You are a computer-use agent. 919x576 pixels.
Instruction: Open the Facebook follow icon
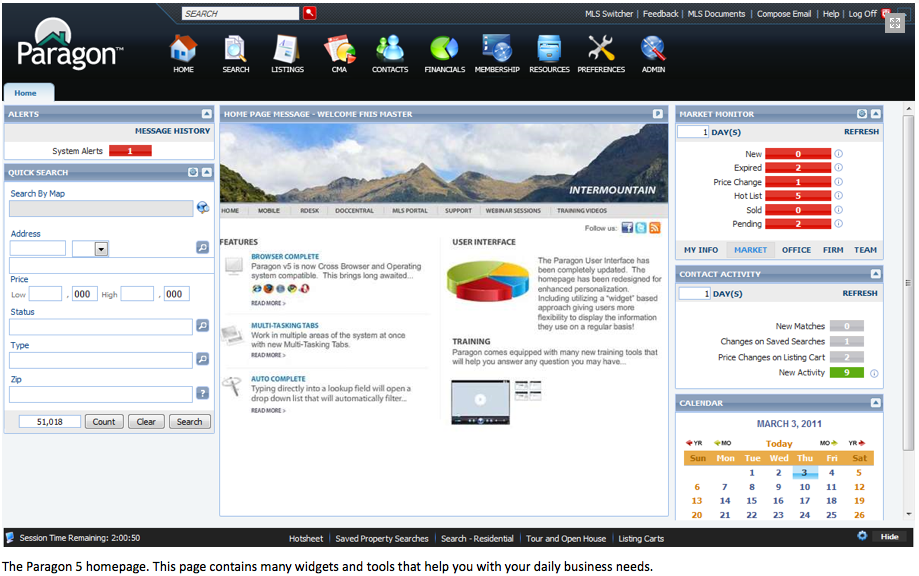click(x=627, y=228)
